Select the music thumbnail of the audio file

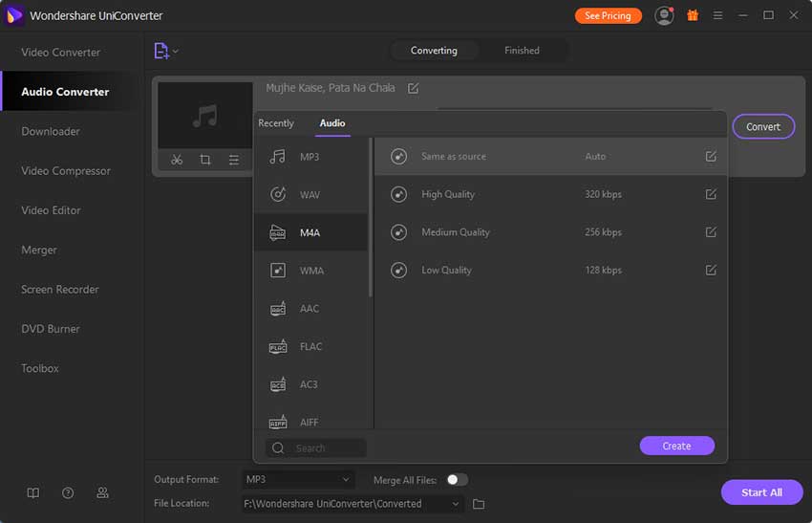click(205, 115)
